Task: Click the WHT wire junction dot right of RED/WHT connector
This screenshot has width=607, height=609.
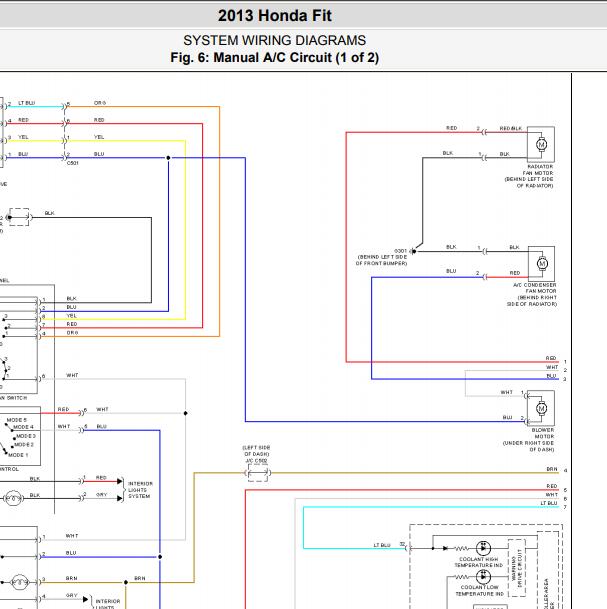Action: pyautogui.click(x=185, y=413)
